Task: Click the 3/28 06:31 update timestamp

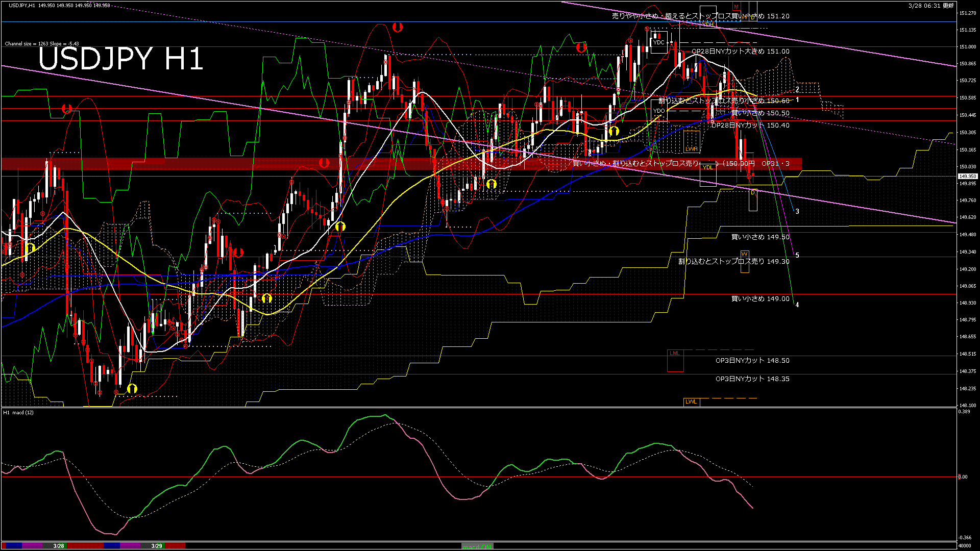Action: pos(931,6)
